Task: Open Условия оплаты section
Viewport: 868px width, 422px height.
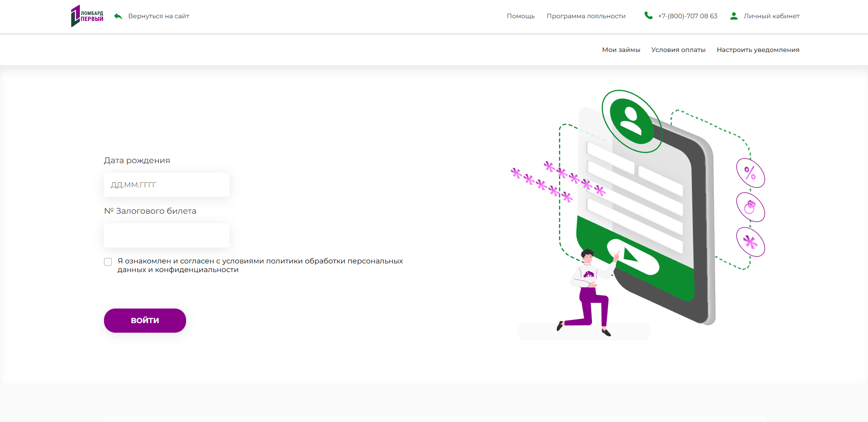Action: coord(678,50)
